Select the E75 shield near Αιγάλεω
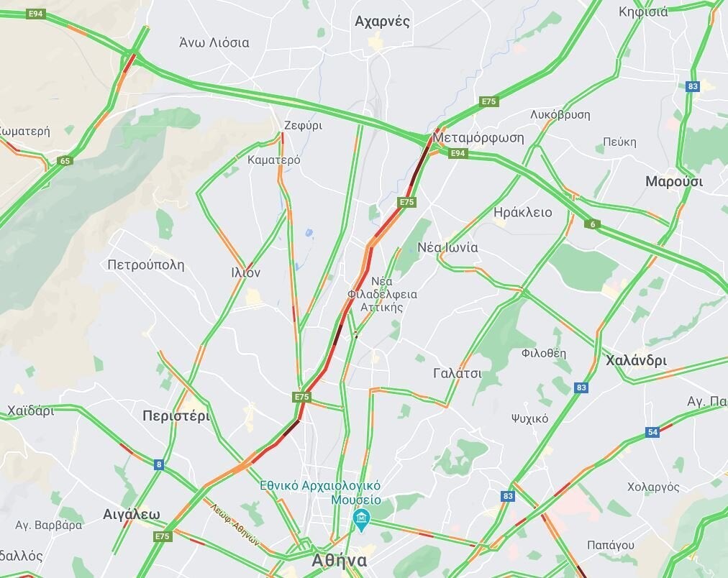 click(x=163, y=536)
